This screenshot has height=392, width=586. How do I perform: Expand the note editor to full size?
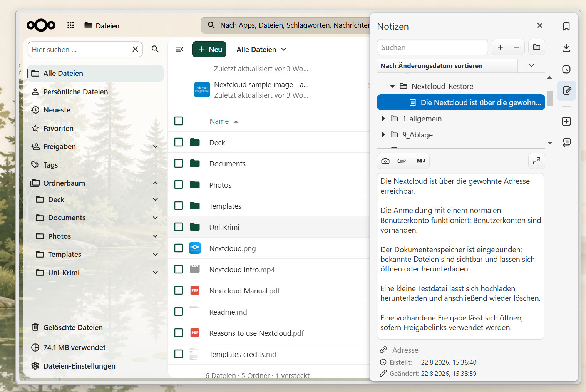pyautogui.click(x=537, y=161)
